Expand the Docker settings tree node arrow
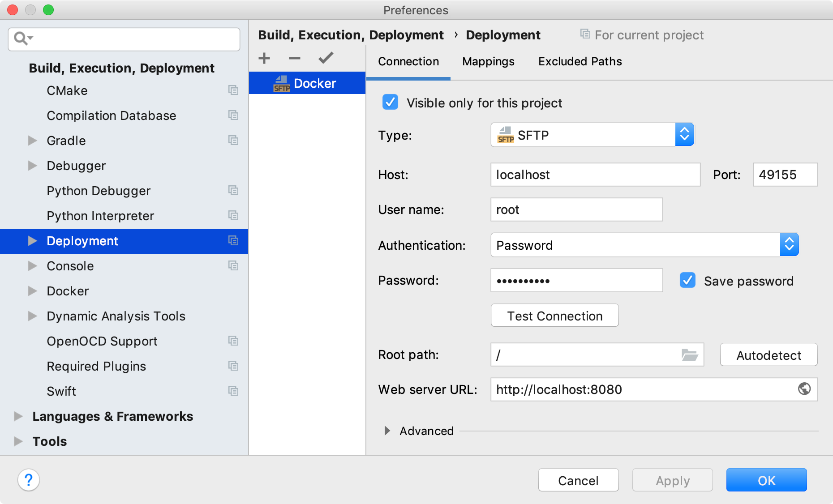833x504 pixels. tap(32, 291)
